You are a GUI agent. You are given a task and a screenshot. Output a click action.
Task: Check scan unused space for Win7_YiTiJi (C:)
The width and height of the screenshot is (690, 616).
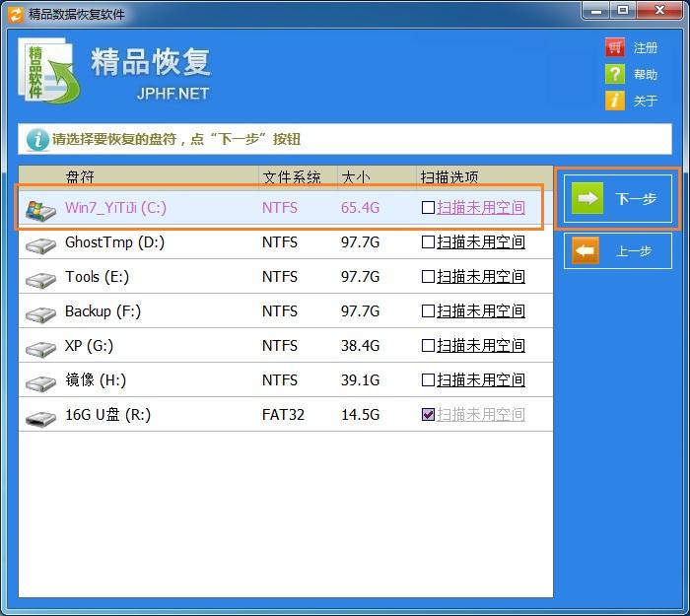tap(428, 207)
